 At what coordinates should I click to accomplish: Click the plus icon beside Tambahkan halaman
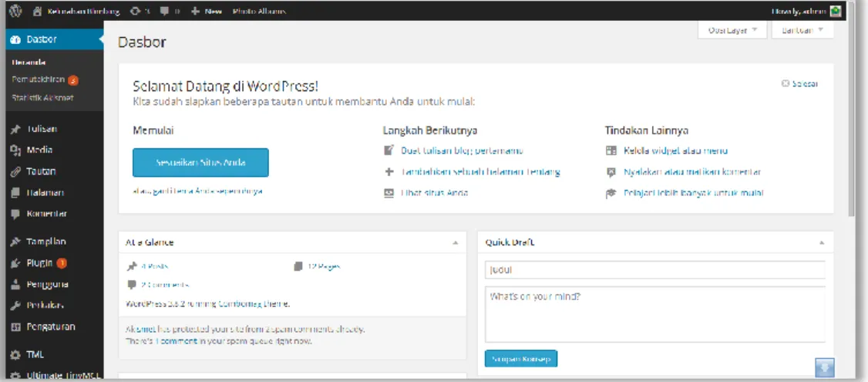[389, 171]
